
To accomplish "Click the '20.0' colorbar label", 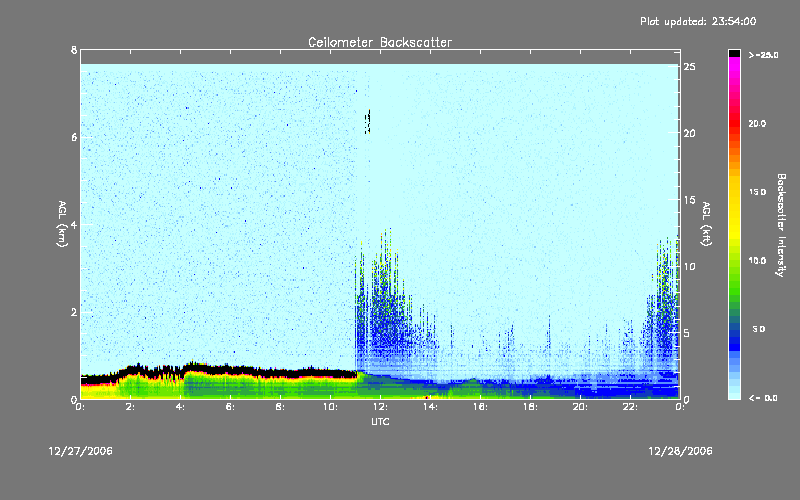I will (757, 124).
